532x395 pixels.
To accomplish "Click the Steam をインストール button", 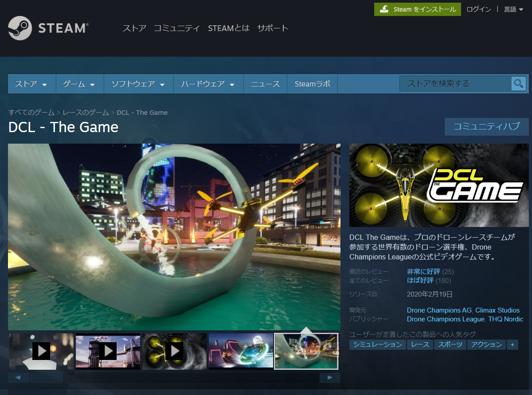I will tap(417, 9).
